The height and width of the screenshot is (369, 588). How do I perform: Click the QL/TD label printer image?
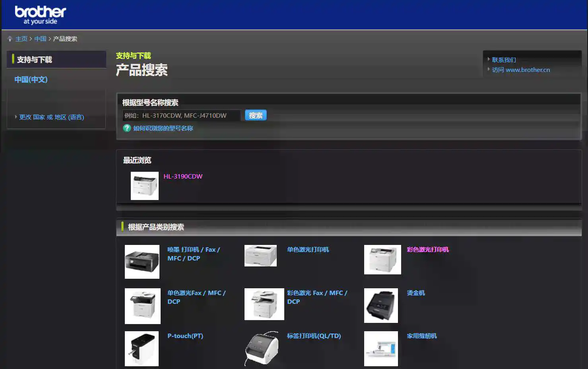pos(261,349)
